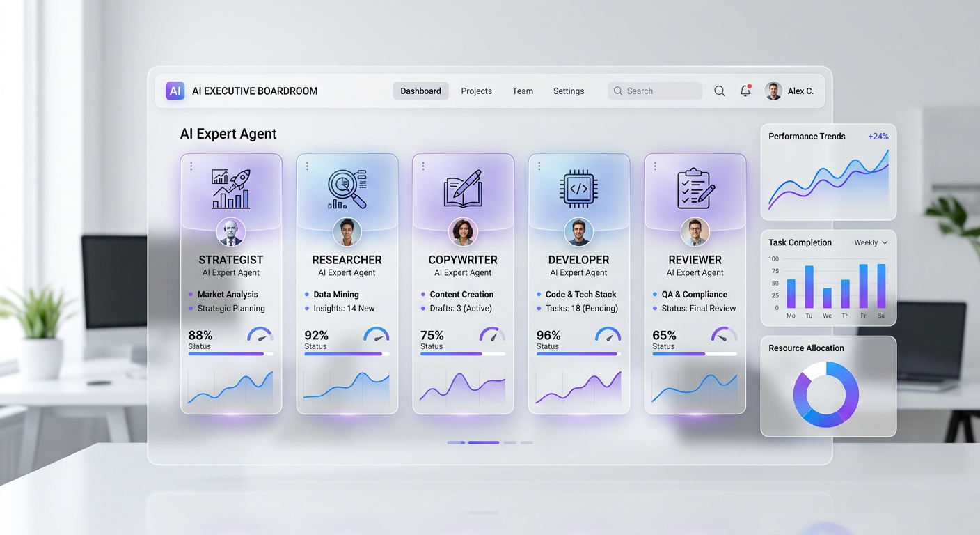Click the Developer code chip icon

coord(579,189)
